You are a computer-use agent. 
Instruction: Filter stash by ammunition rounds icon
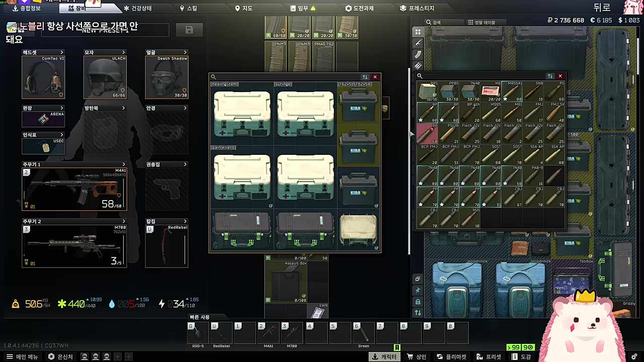(418, 66)
